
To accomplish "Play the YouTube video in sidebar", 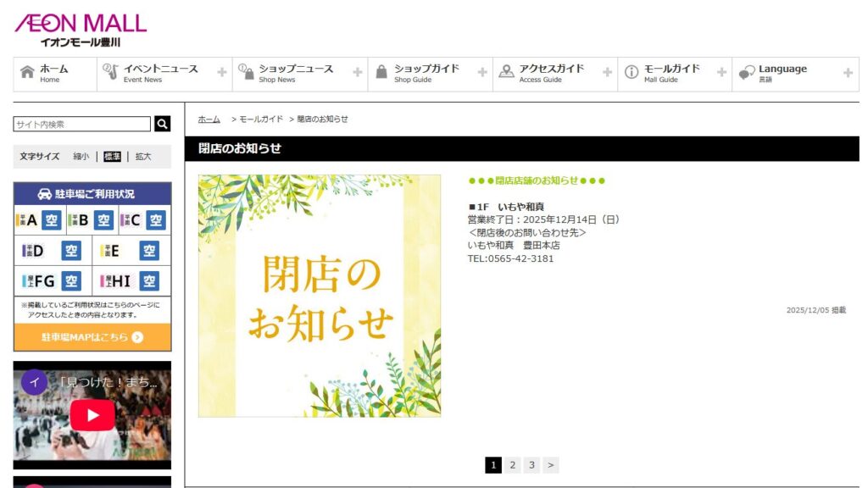I will pos(92,415).
